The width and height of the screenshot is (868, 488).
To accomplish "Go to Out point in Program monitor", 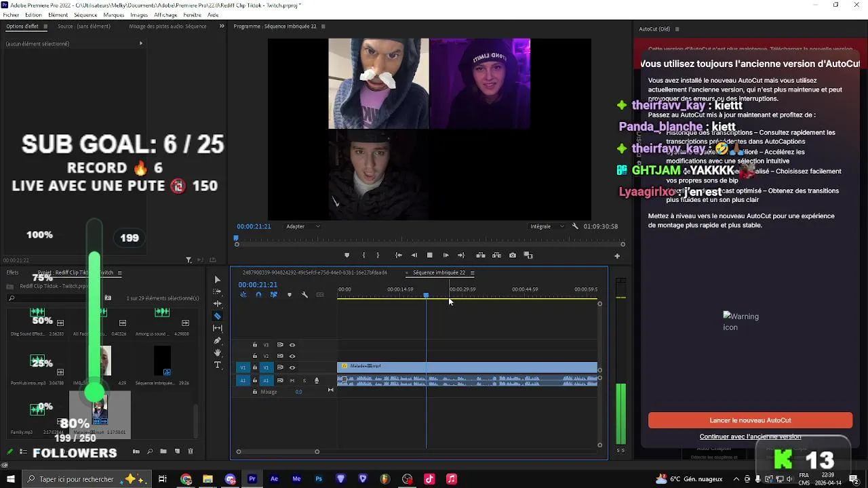I will pos(461,256).
